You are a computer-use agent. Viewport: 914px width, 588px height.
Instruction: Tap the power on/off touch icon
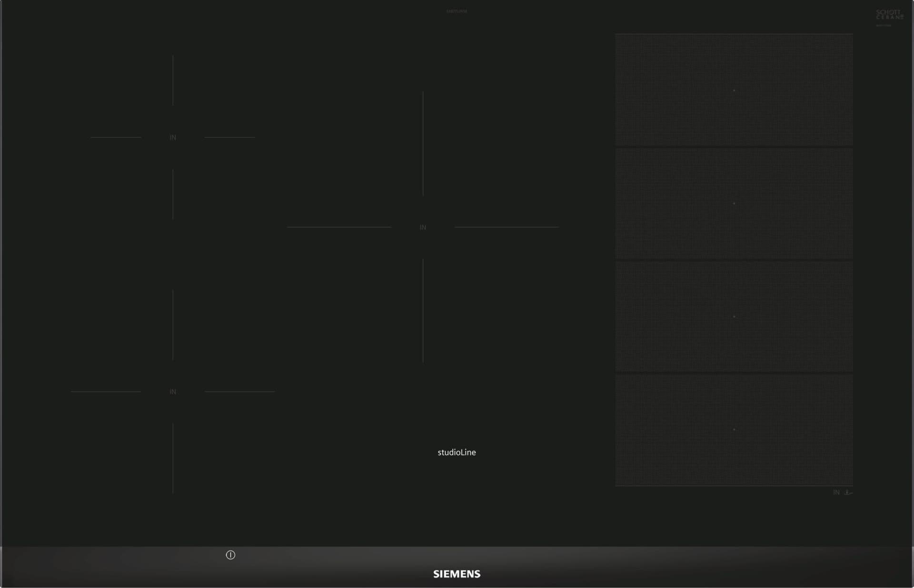230,555
